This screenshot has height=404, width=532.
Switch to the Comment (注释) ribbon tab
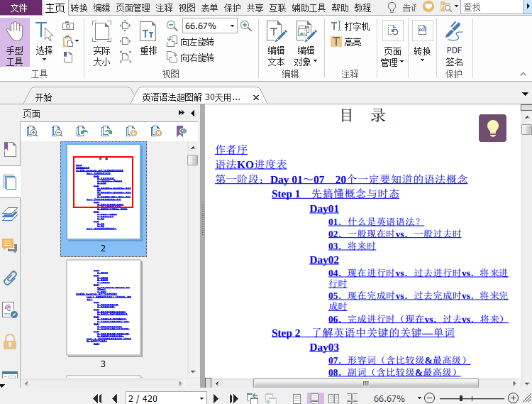(164, 8)
